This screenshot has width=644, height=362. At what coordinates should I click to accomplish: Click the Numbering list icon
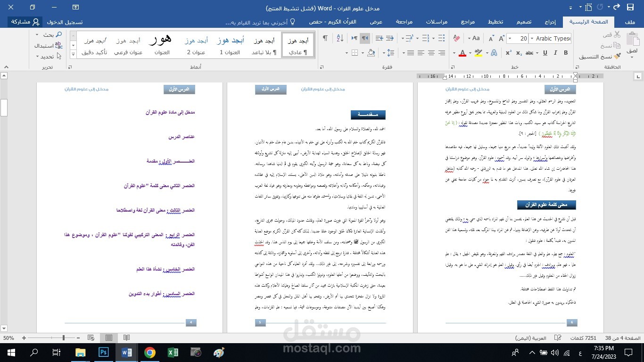click(426, 39)
